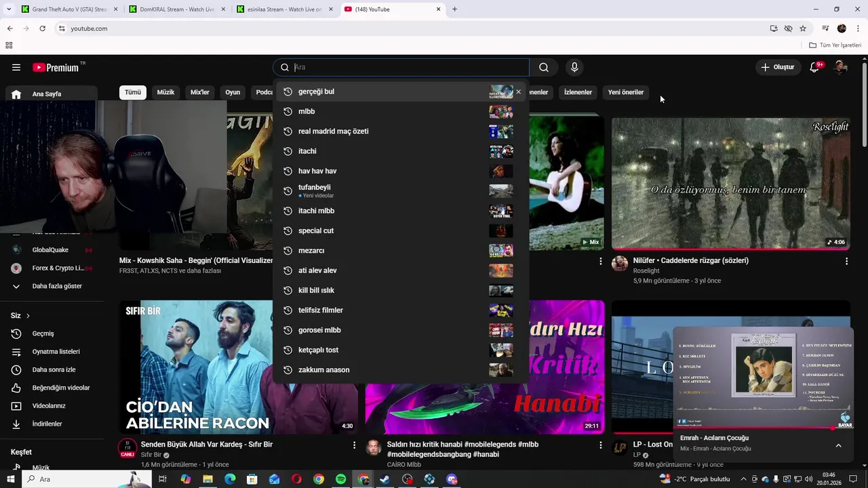The height and width of the screenshot is (488, 868).
Task: Click the search magnifier button beside the search box
Action: pyautogui.click(x=544, y=67)
